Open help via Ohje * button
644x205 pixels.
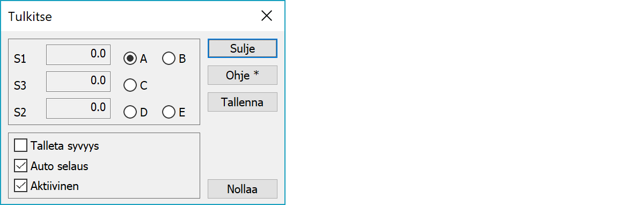click(243, 75)
